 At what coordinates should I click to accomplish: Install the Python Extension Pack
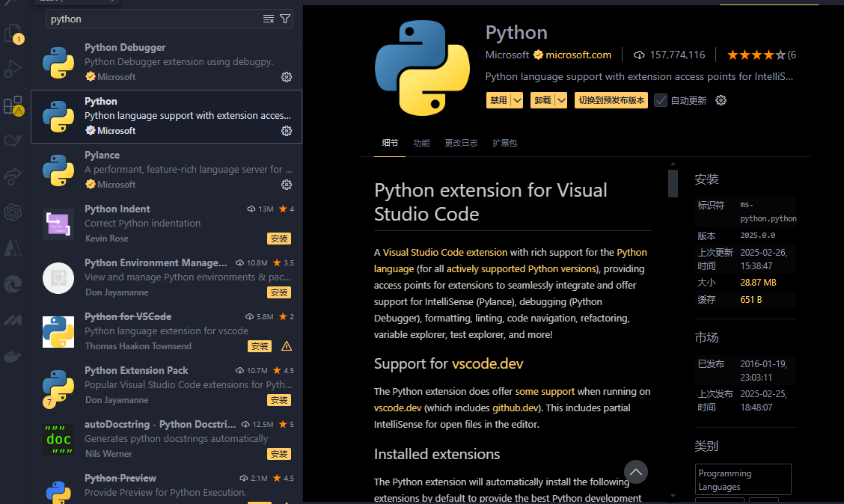click(279, 400)
